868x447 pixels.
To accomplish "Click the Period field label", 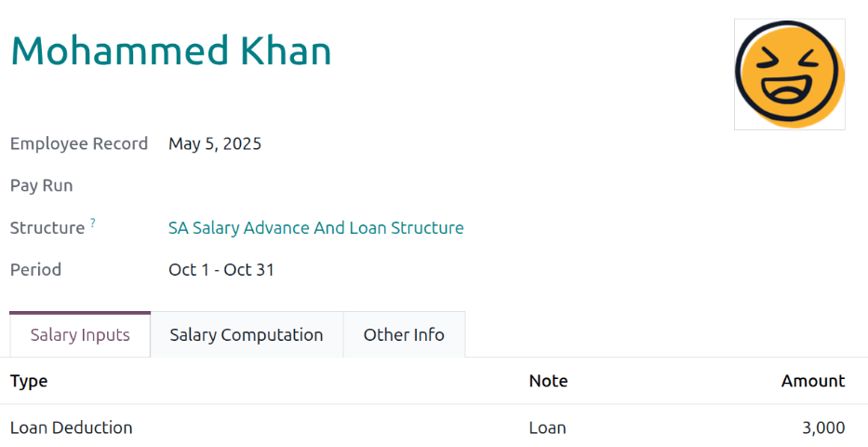I will (35, 270).
